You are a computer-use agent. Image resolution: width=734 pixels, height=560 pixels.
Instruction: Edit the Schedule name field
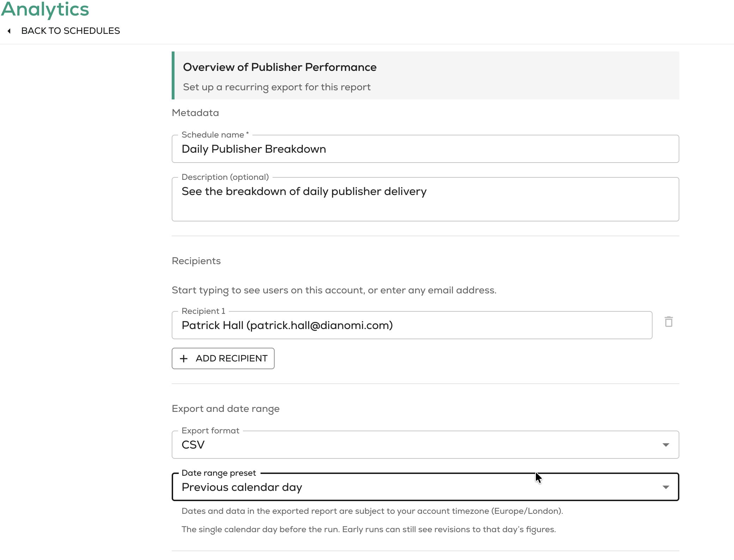coord(425,149)
